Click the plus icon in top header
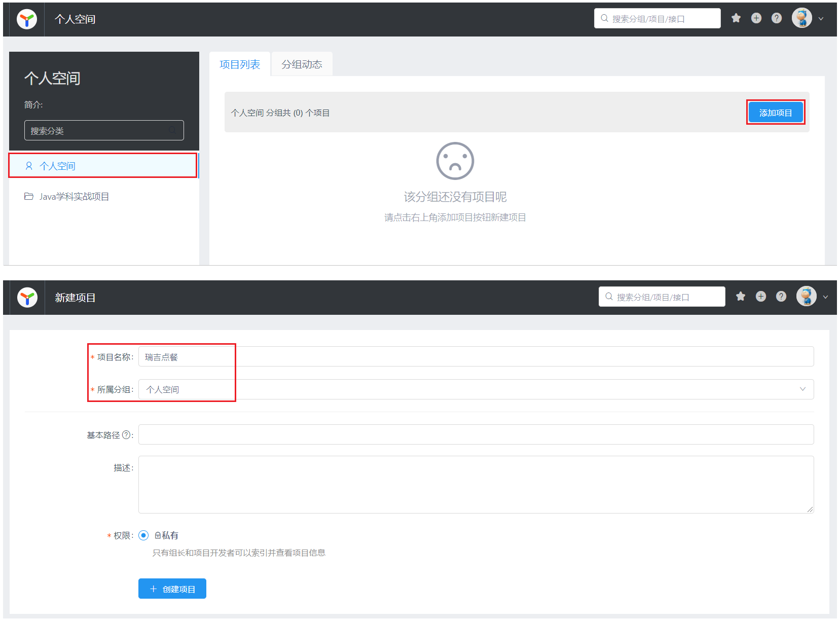 (756, 18)
